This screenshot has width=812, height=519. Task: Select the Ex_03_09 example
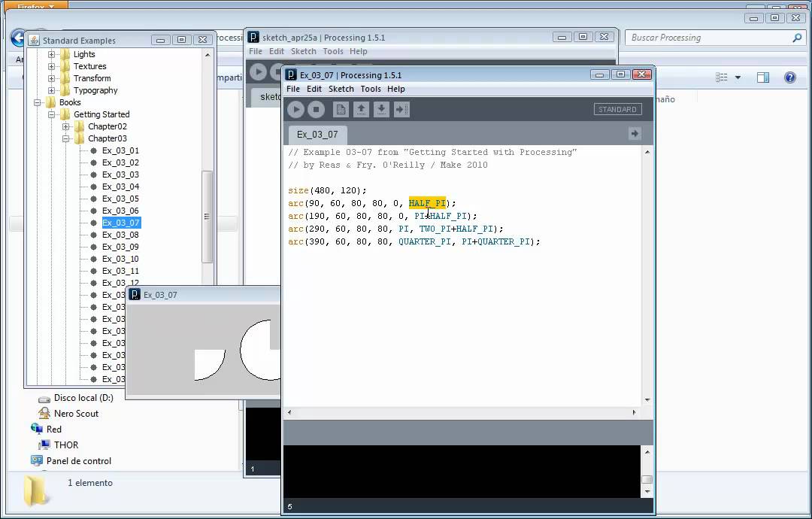click(120, 247)
